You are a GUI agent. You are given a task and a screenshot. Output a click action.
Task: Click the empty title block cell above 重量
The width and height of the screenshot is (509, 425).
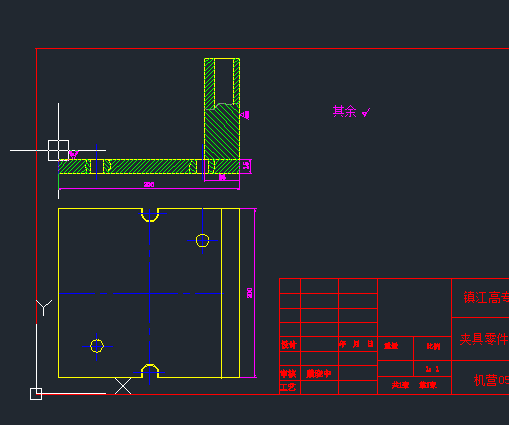tap(414, 307)
